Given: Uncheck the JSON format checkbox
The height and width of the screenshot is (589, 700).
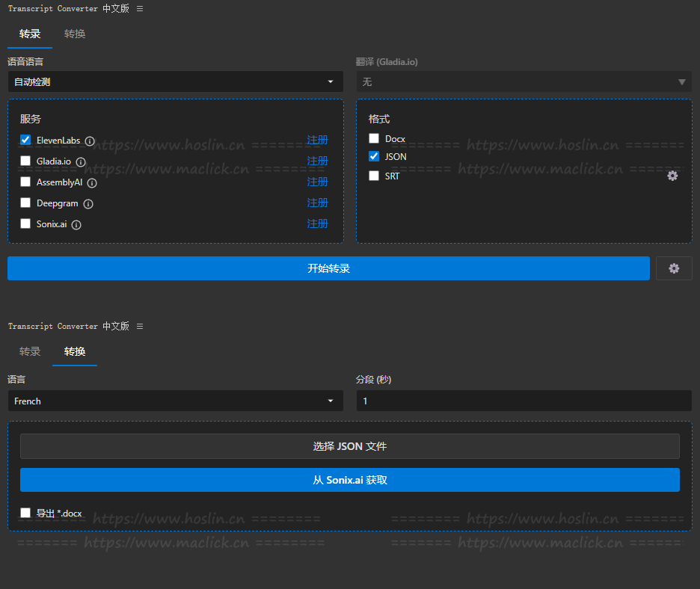Looking at the screenshot, I should (x=374, y=156).
